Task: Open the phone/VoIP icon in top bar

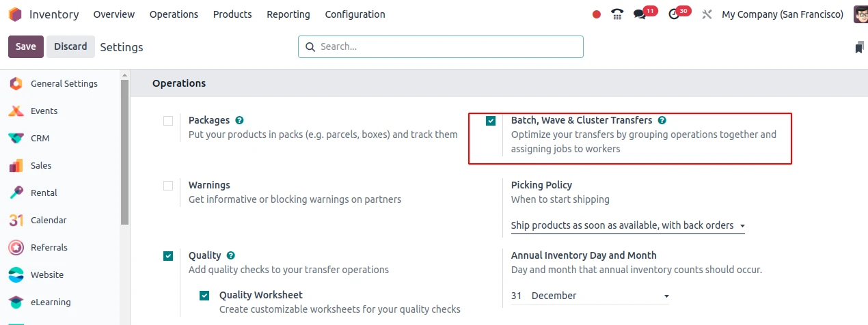Action: [617, 14]
